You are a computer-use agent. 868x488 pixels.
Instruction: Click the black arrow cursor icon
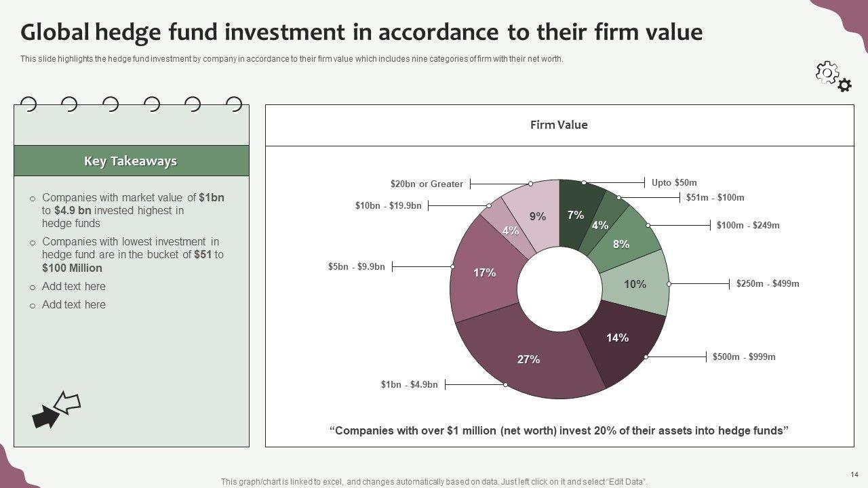(x=45, y=417)
